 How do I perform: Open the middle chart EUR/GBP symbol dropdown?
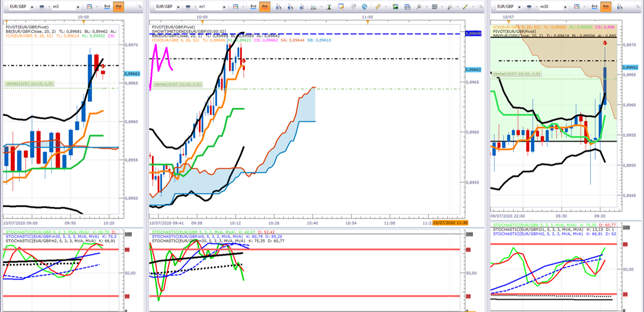tap(178, 7)
